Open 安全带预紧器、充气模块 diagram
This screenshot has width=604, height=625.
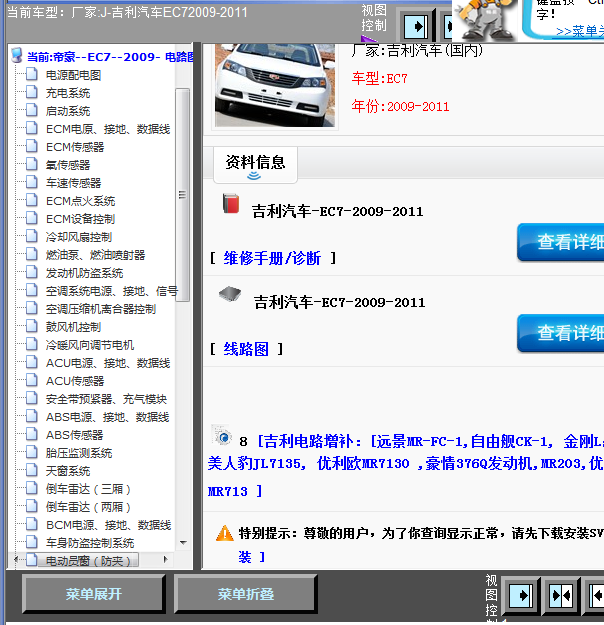coord(106,399)
